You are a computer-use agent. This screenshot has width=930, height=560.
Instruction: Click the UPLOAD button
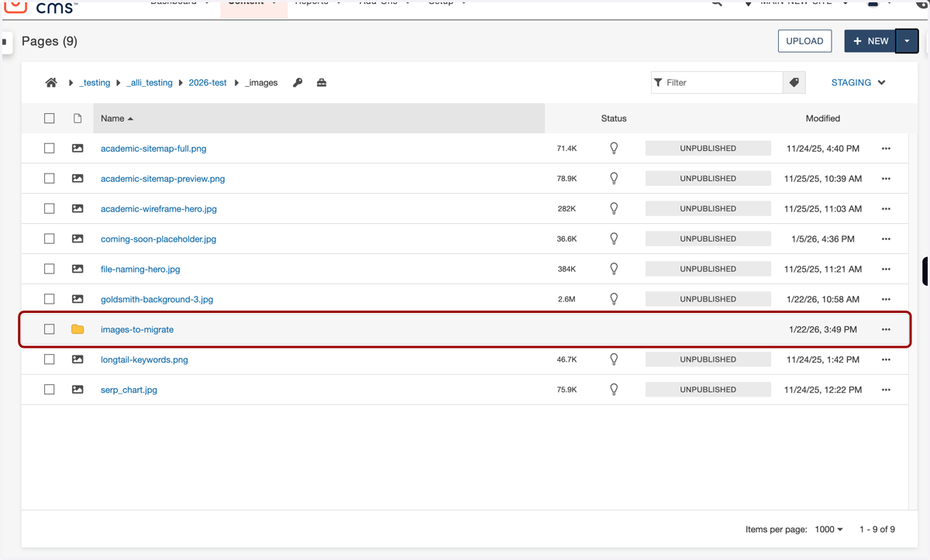(x=804, y=41)
